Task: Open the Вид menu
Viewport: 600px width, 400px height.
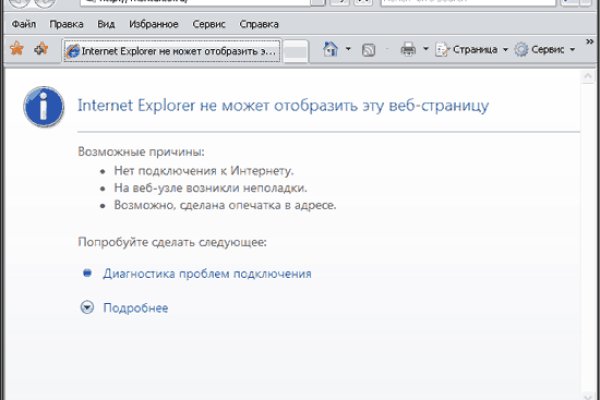Action: [108, 22]
